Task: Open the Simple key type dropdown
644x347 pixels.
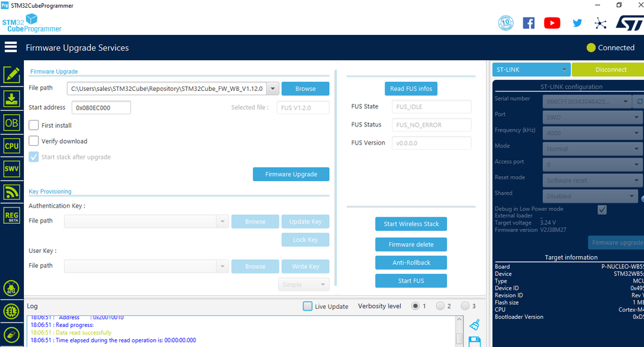Action: [303, 284]
